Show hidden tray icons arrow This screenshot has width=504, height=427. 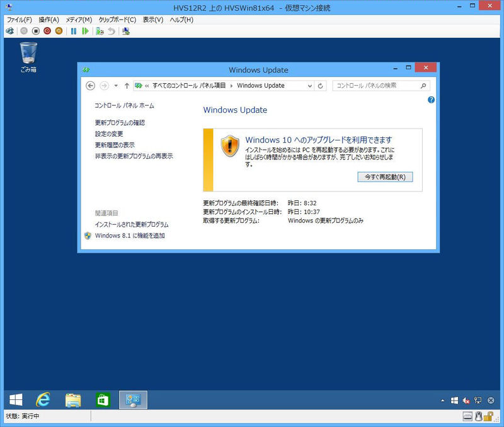(x=443, y=401)
